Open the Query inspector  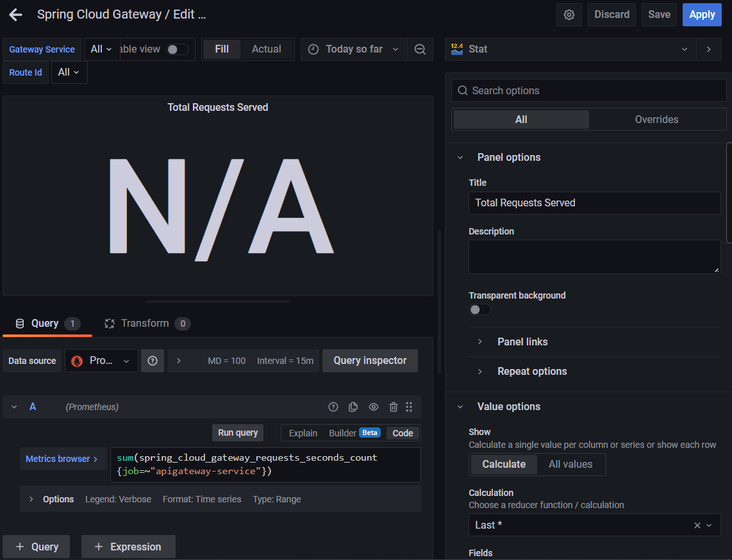370,361
